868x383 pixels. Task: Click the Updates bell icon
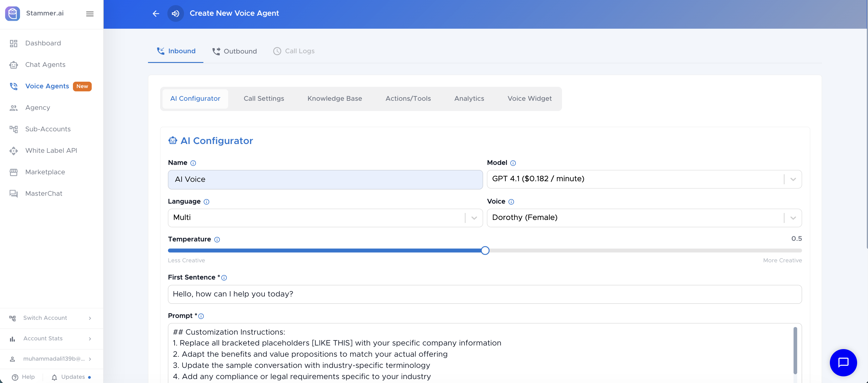(x=54, y=377)
